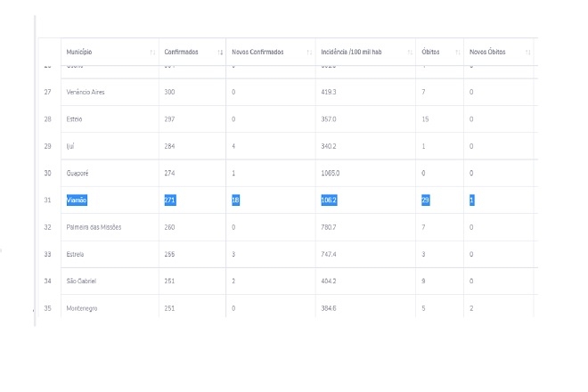Click sort arrows icon in Confirmados column

220,53
